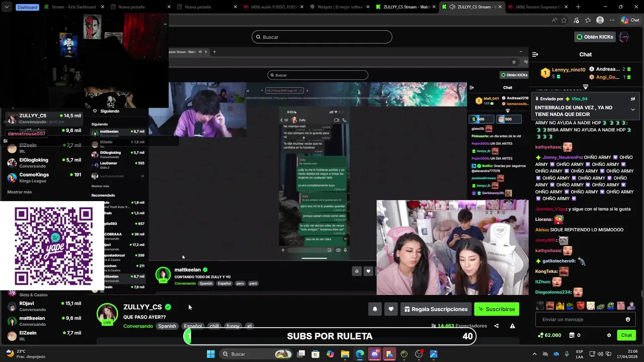Open the share icon next to Espectadores
The width and height of the screenshot is (644, 362).
coord(497,326)
